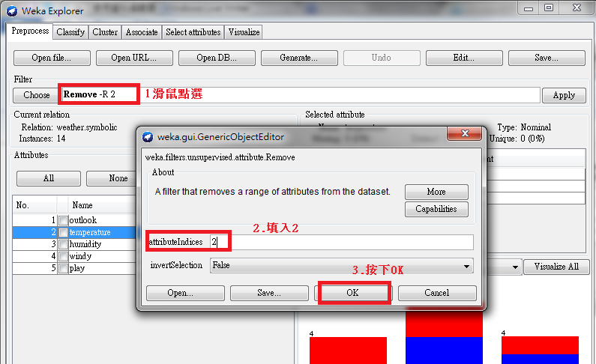The width and height of the screenshot is (596, 364).
Task: Tick the play attribute checkbox
Action: 64,268
